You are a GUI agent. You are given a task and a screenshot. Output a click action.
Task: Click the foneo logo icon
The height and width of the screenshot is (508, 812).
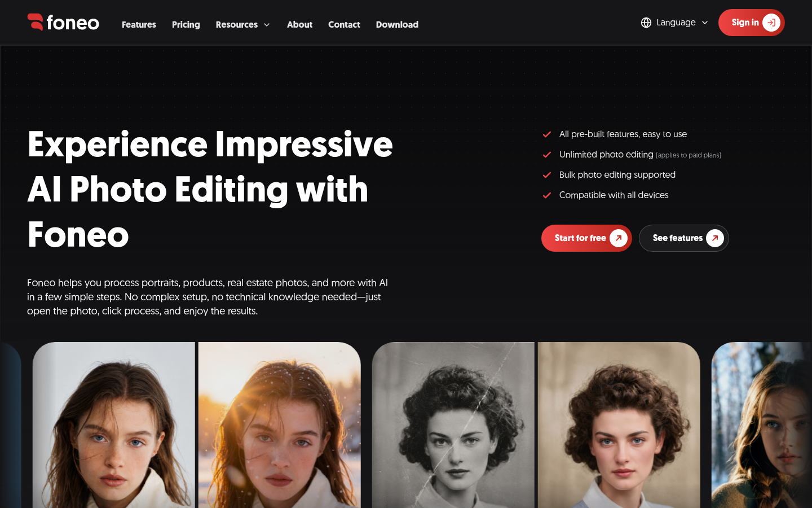(x=35, y=22)
